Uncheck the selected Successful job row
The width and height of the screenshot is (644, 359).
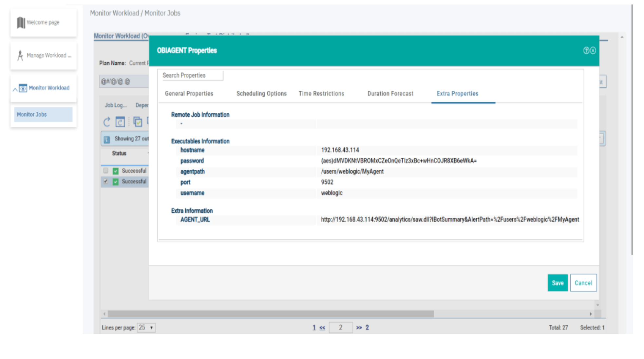pyautogui.click(x=105, y=181)
